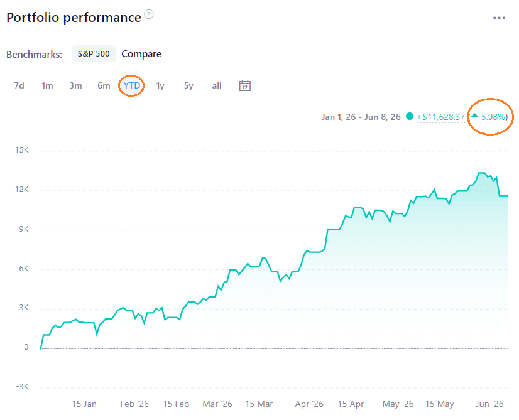Viewport: 519px width, 420px height.
Task: Open the help tooltip beside Portfolio performance
Action: pos(149,14)
